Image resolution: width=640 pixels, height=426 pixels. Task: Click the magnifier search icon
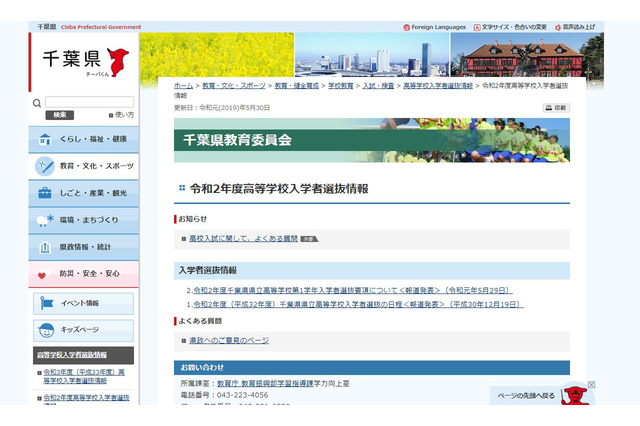pyautogui.click(x=37, y=103)
